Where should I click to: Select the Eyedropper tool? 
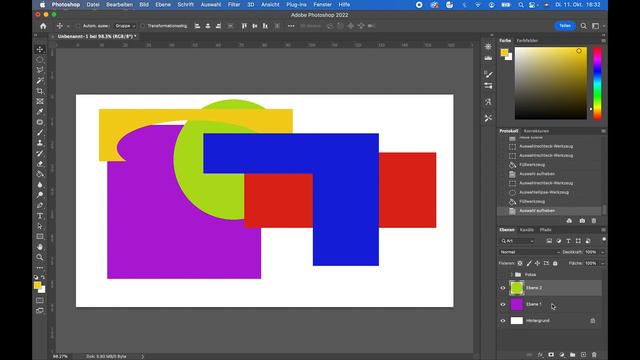coord(40,112)
